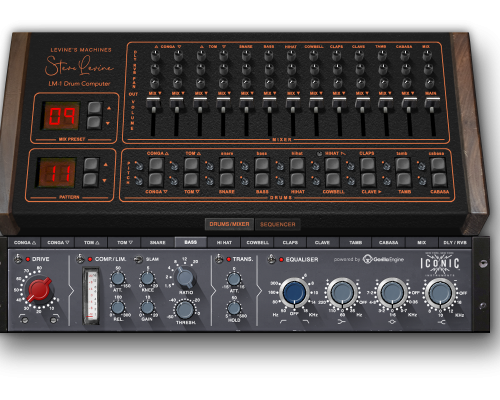This screenshot has height=400, width=500.
Task: Open MIX output dropdown under Cowbell channel
Action: [x=316, y=93]
